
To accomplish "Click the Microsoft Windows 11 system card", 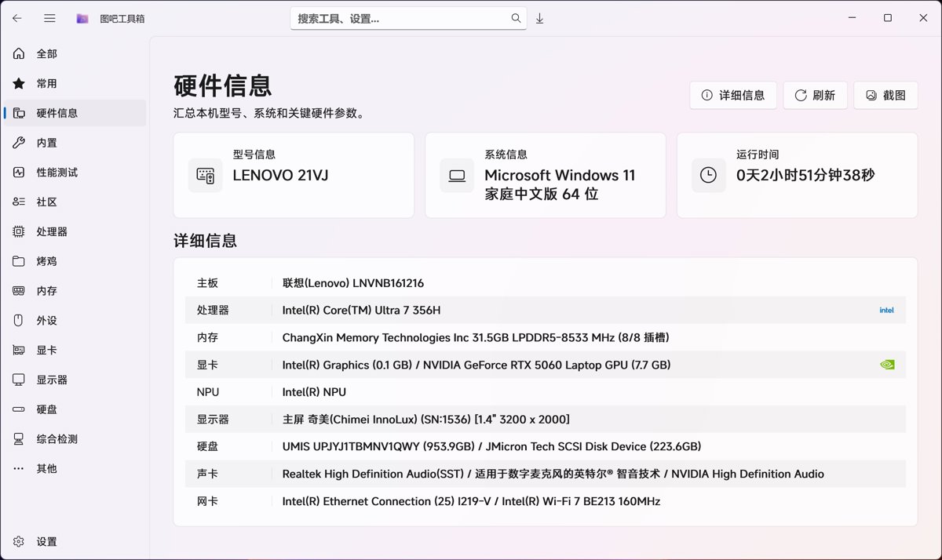I will (x=546, y=175).
